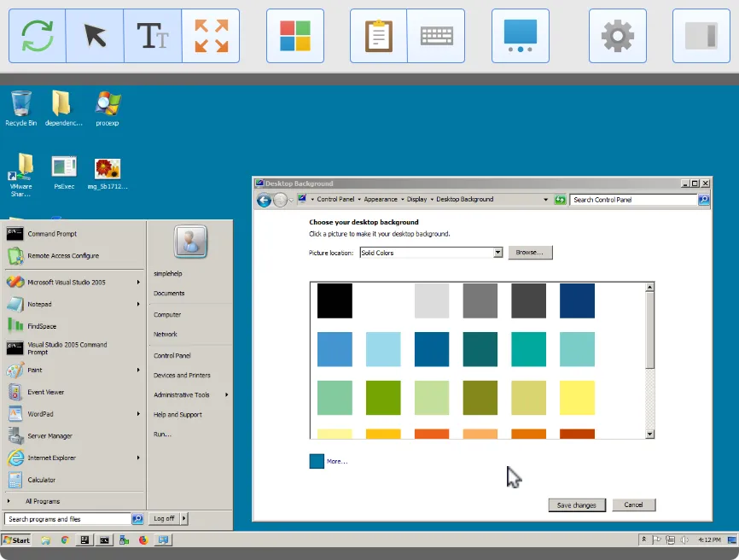Click the Save changes button
The height and width of the screenshot is (560, 739).
click(x=576, y=505)
